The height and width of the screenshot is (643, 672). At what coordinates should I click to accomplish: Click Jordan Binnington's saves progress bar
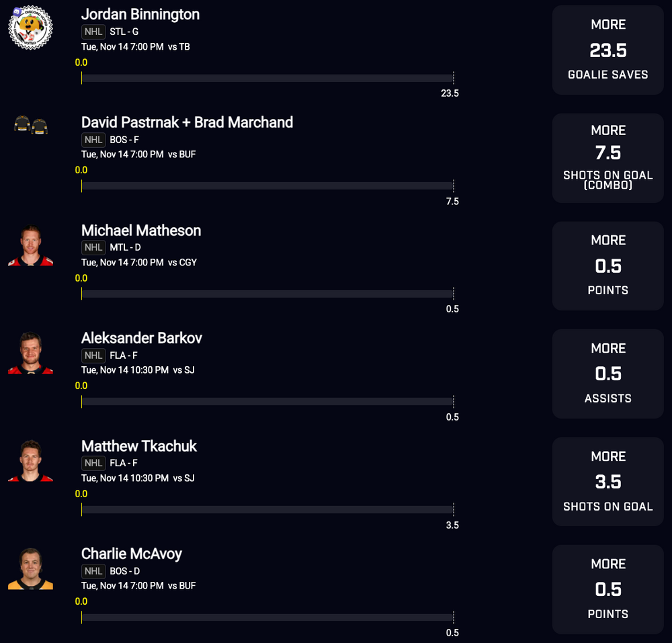tap(267, 78)
